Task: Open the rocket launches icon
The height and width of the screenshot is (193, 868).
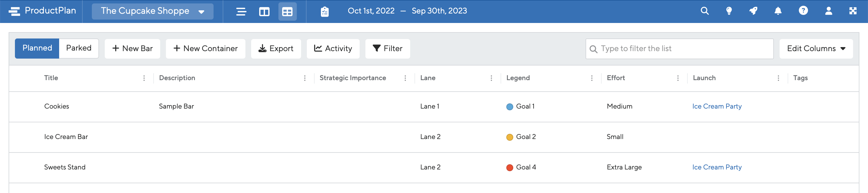Action: click(753, 11)
